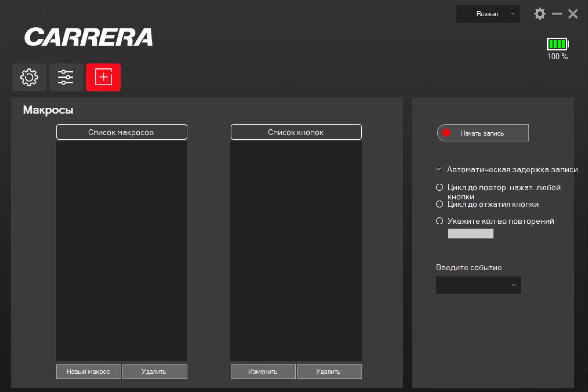The image size is (588, 392).
Task: Select Цикл до отжатия кнопки option
Action: (x=439, y=204)
